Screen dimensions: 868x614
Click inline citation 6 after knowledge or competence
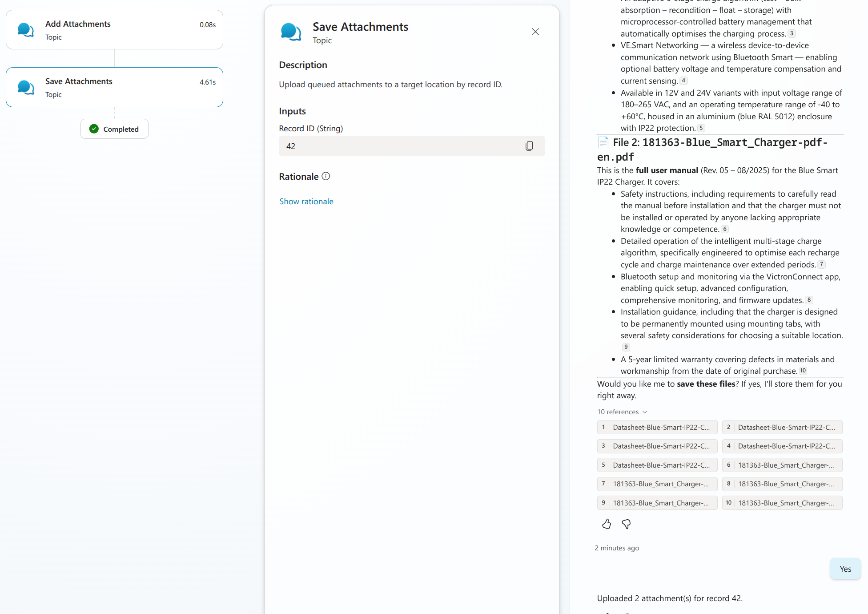(x=725, y=229)
